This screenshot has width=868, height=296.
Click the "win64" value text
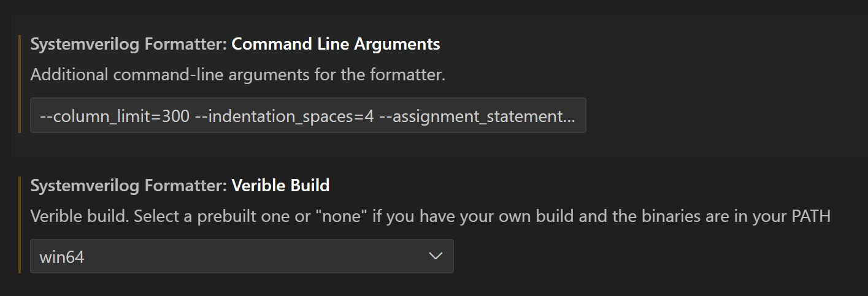62,257
